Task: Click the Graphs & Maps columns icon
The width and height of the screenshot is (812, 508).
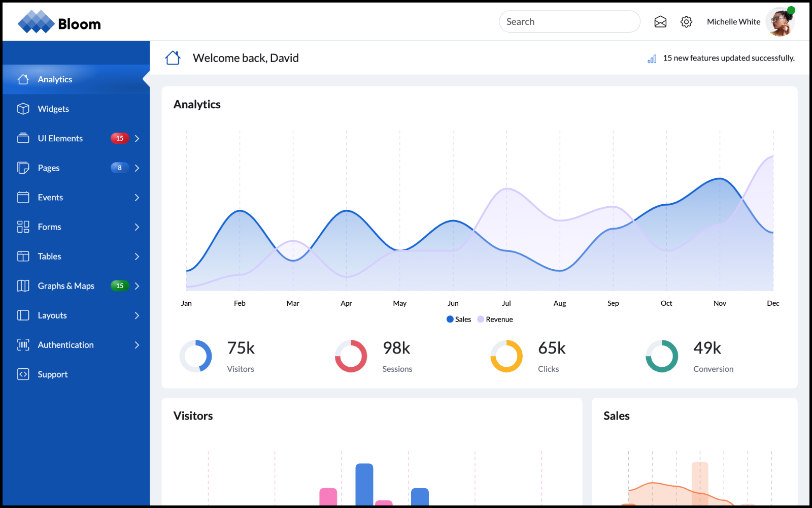Action: (x=23, y=285)
